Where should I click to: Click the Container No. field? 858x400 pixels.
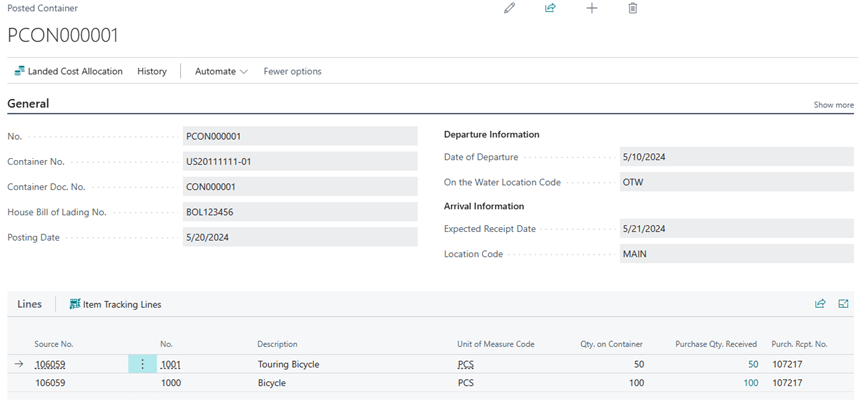(299, 161)
